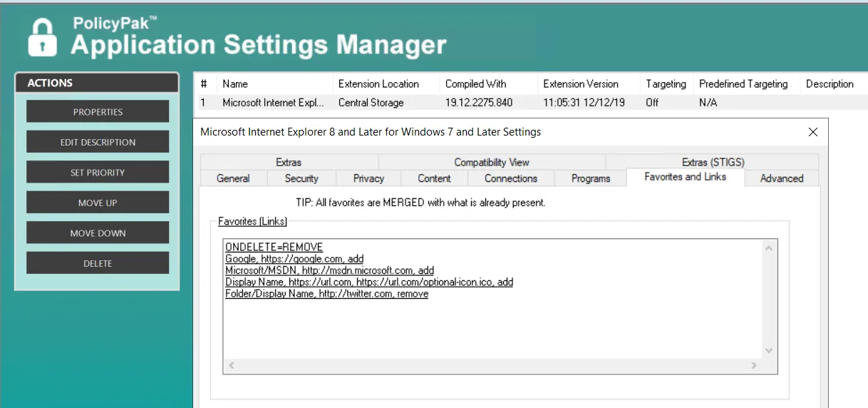Select the Microsoft Internet Expl... row
Screen dimensions: 868x408
pyautogui.click(x=531, y=103)
